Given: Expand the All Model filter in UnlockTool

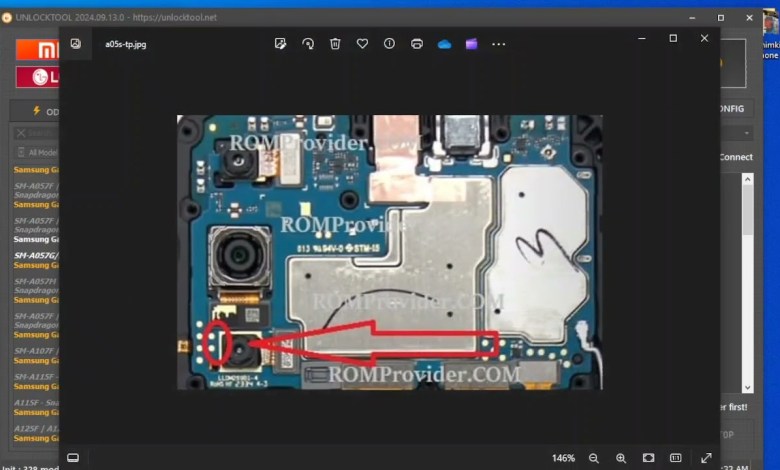Looking at the screenshot, I should 38,153.
